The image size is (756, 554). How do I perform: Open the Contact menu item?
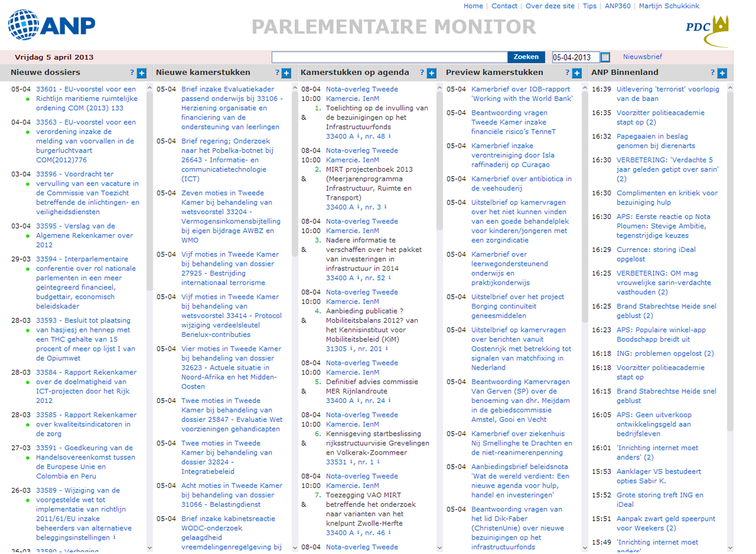click(504, 6)
